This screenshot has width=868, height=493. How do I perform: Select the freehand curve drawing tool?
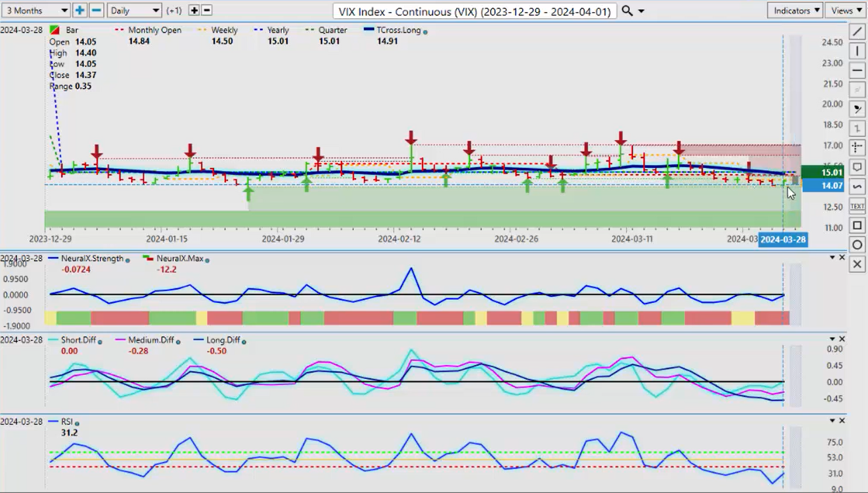[x=857, y=186]
